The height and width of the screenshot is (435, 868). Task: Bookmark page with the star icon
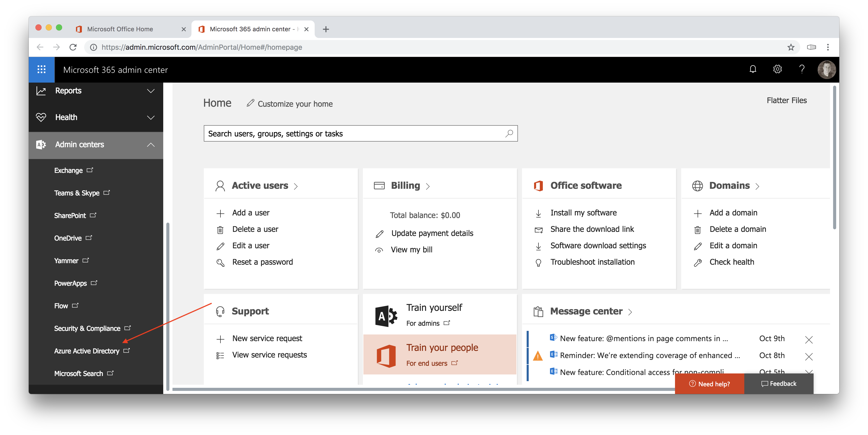pyautogui.click(x=791, y=47)
